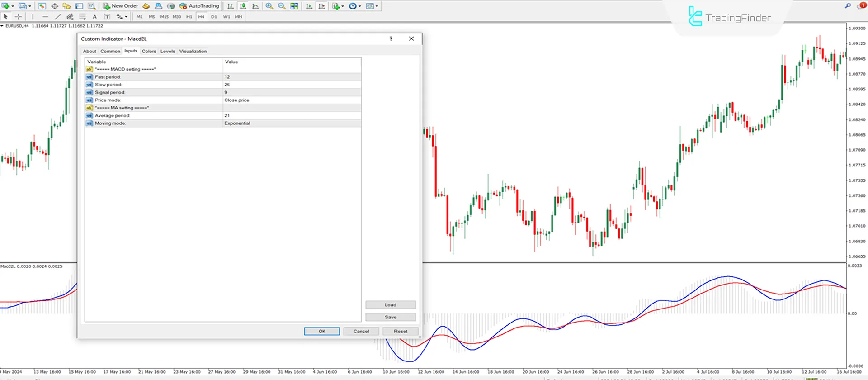Select the Moving mode Exponential value

coord(237,123)
